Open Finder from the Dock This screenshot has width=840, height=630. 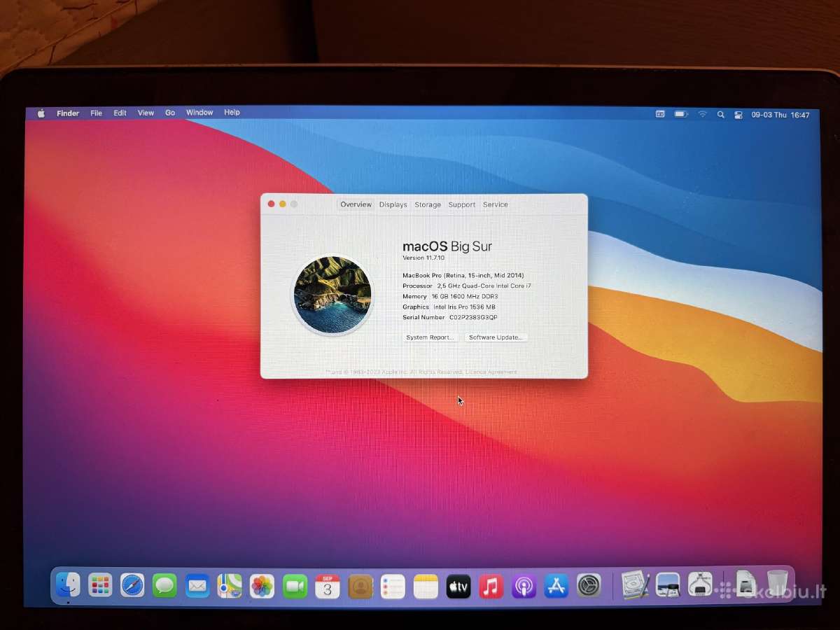[x=68, y=585]
